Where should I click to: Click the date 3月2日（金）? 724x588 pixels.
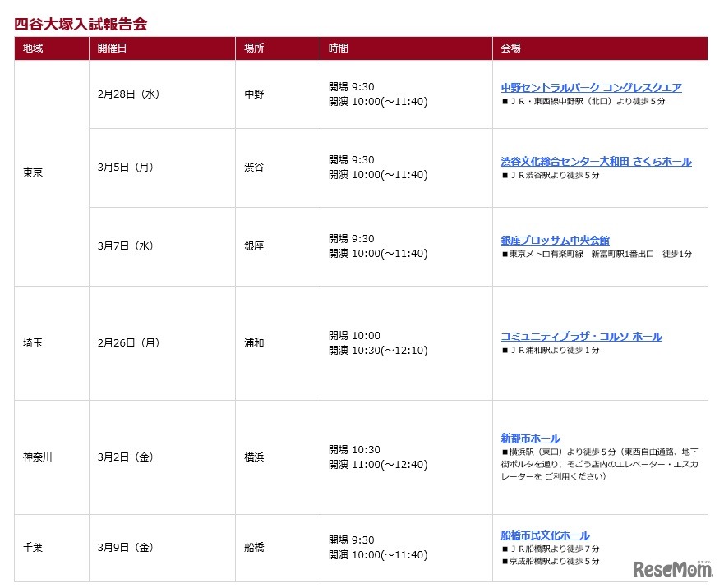click(x=125, y=457)
